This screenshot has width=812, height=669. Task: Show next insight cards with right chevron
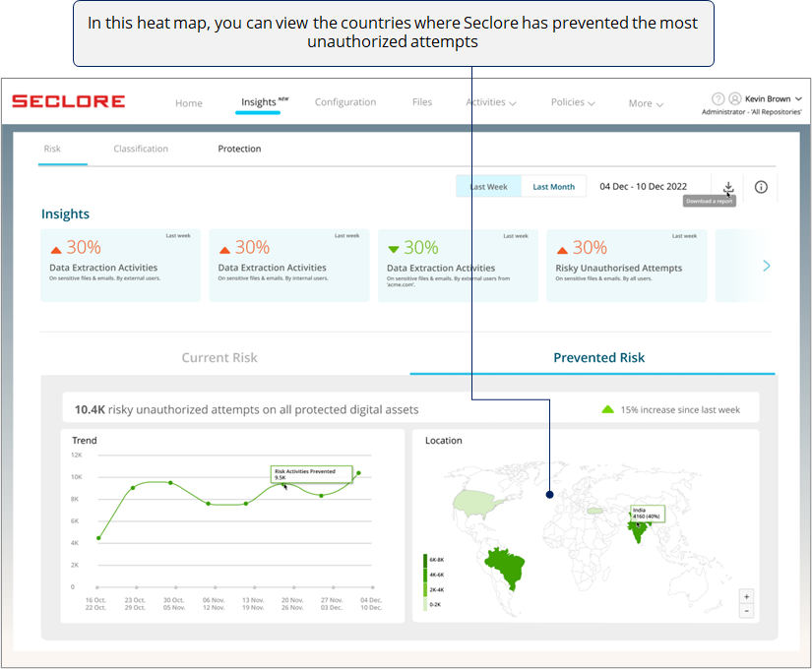click(x=767, y=266)
